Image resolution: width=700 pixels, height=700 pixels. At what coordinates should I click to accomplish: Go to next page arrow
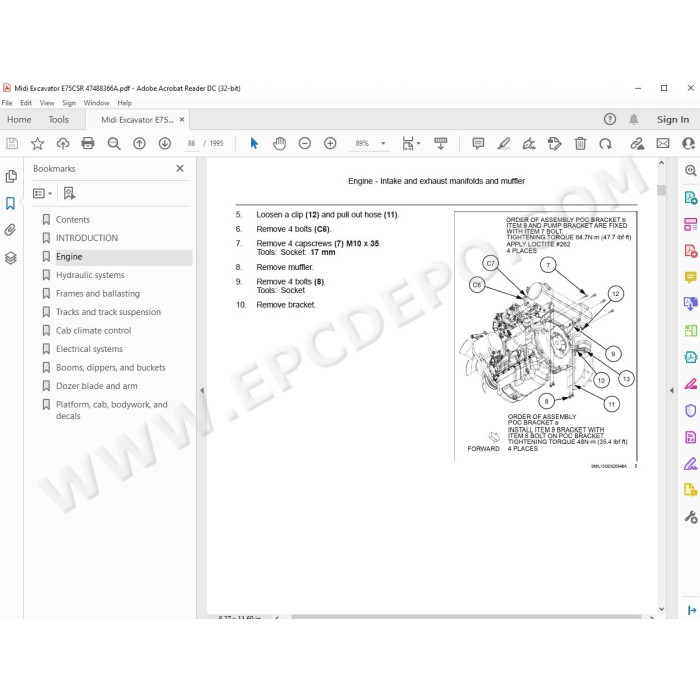pyautogui.click(x=165, y=143)
